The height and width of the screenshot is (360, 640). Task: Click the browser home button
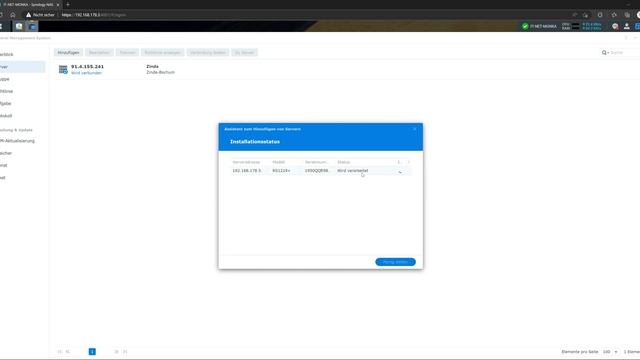pyautogui.click(x=13, y=15)
